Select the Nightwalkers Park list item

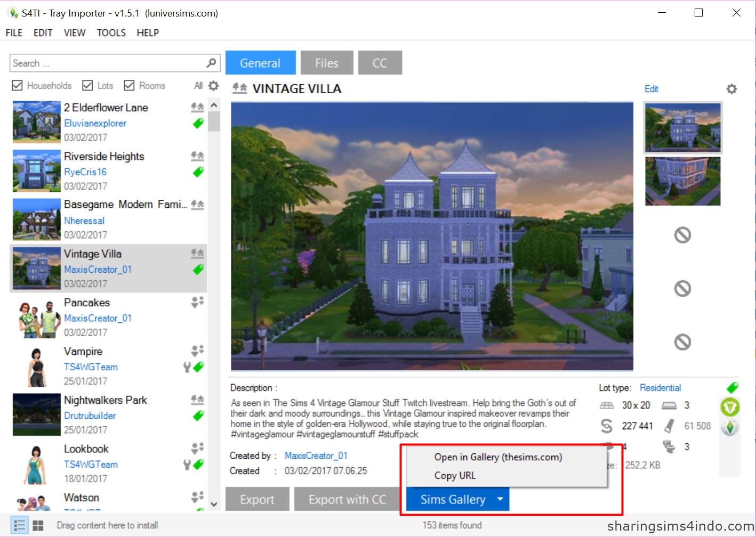click(x=109, y=415)
